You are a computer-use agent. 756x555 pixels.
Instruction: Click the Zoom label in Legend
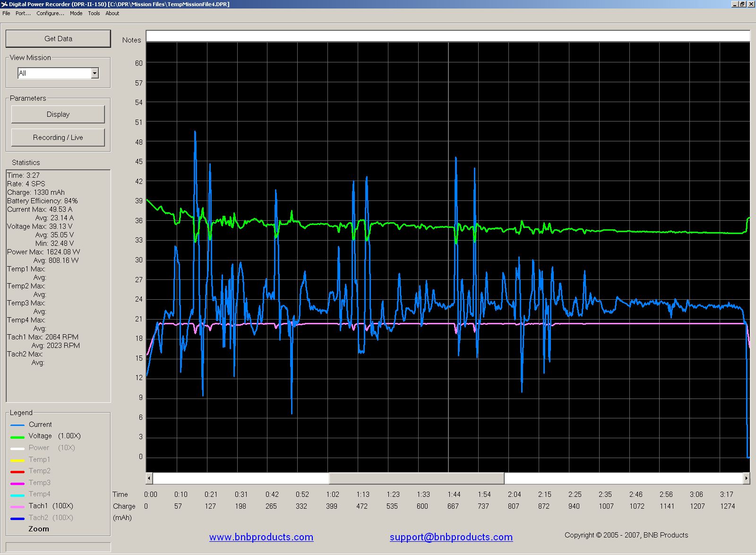39,529
